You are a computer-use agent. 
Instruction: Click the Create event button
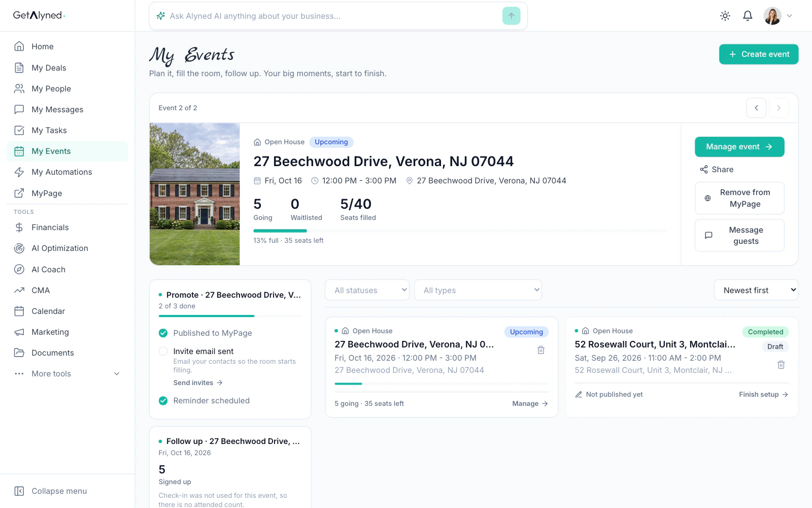(x=759, y=54)
